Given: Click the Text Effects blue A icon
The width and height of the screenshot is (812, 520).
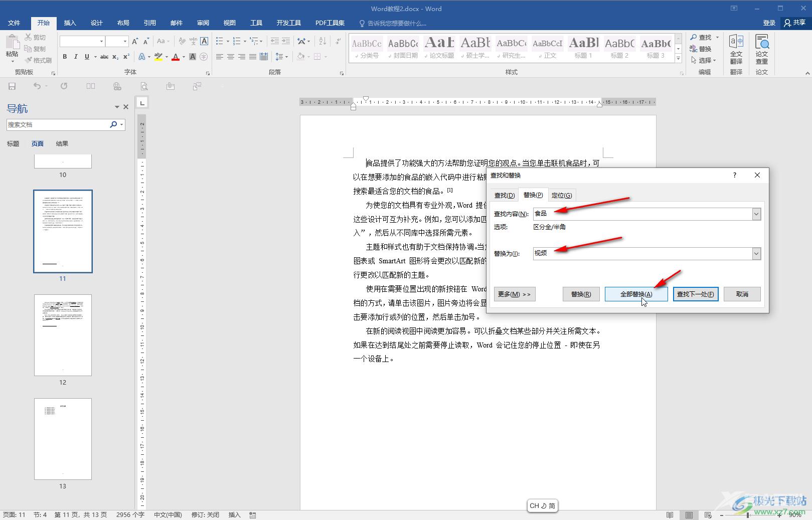Looking at the screenshot, I should click(x=142, y=57).
